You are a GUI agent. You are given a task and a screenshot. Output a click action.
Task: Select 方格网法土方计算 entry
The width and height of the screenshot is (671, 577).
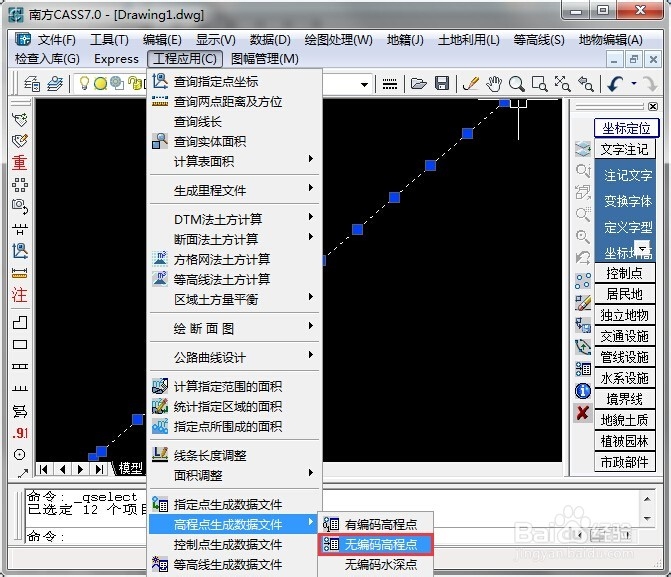click(x=235, y=259)
